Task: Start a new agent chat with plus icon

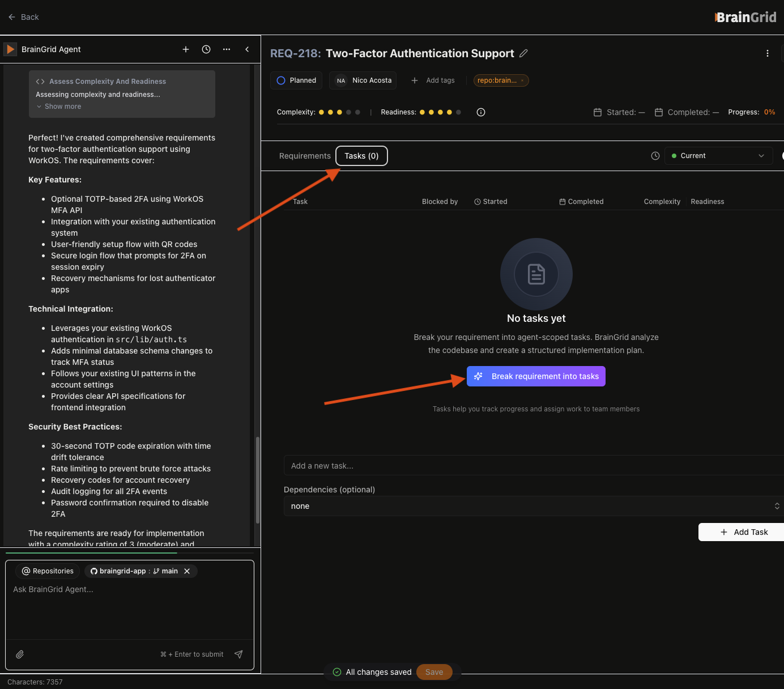Action: coord(186,49)
